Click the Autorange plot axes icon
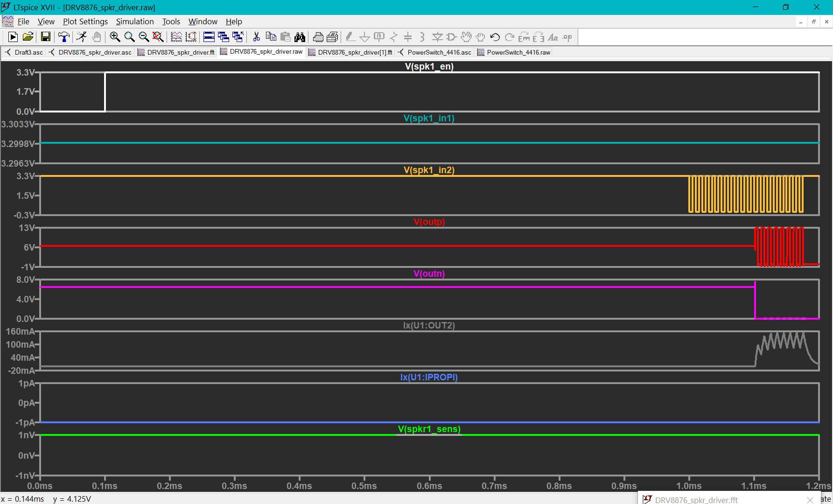833x504 pixels. click(x=191, y=37)
